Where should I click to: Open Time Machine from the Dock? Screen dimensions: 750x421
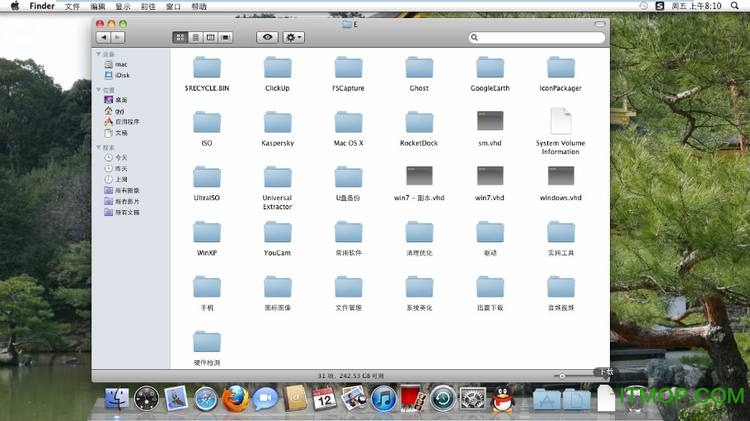pyautogui.click(x=443, y=399)
